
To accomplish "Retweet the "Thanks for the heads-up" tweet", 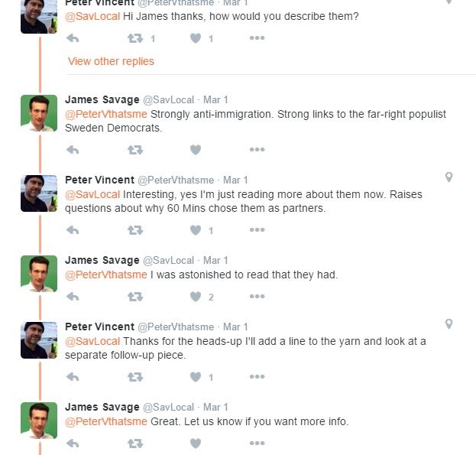I will click(x=134, y=377).
